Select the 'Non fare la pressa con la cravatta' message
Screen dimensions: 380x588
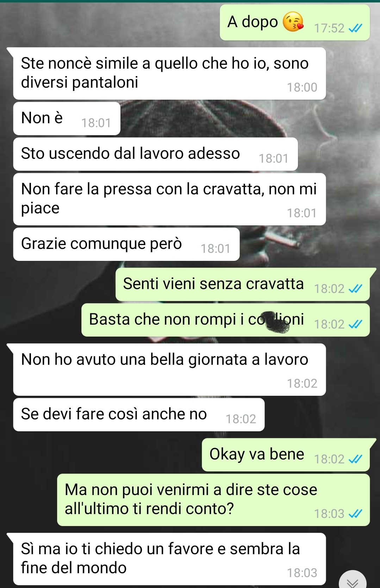[x=169, y=199]
